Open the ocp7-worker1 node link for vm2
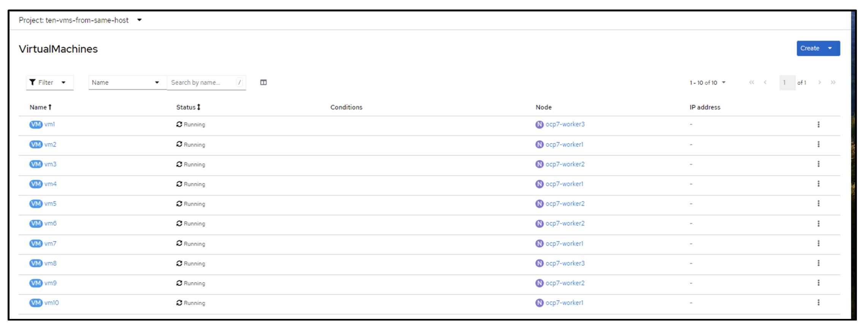Screen dimensions: 868x327 click(x=564, y=144)
